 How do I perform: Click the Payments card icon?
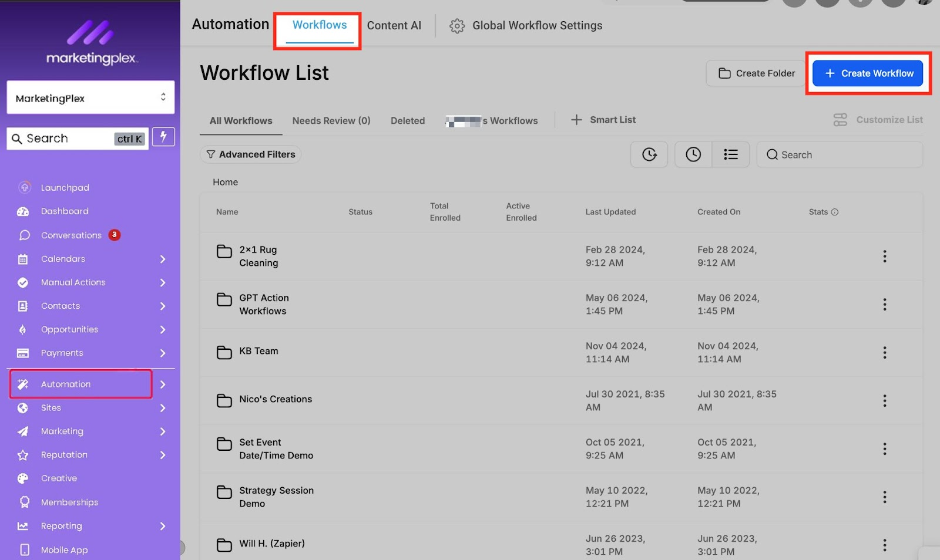coord(23,353)
